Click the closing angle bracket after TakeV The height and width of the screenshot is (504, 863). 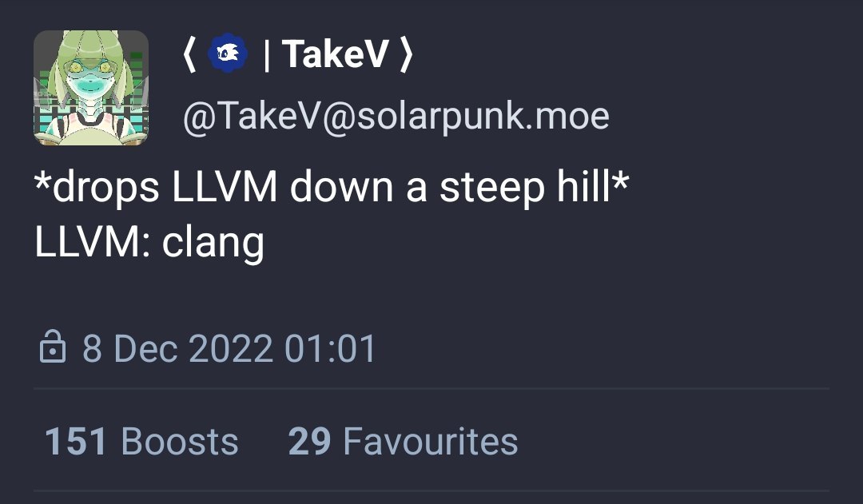407,54
